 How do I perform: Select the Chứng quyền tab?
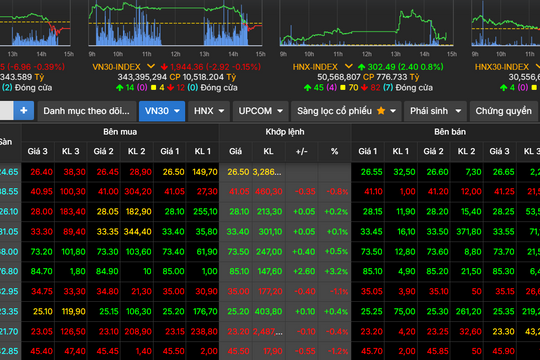point(503,111)
